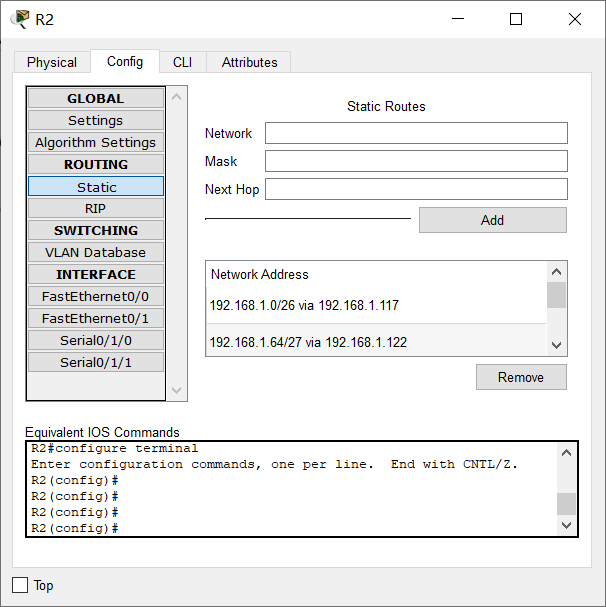Click the Add static route button
The image size is (606, 607).
tap(493, 220)
